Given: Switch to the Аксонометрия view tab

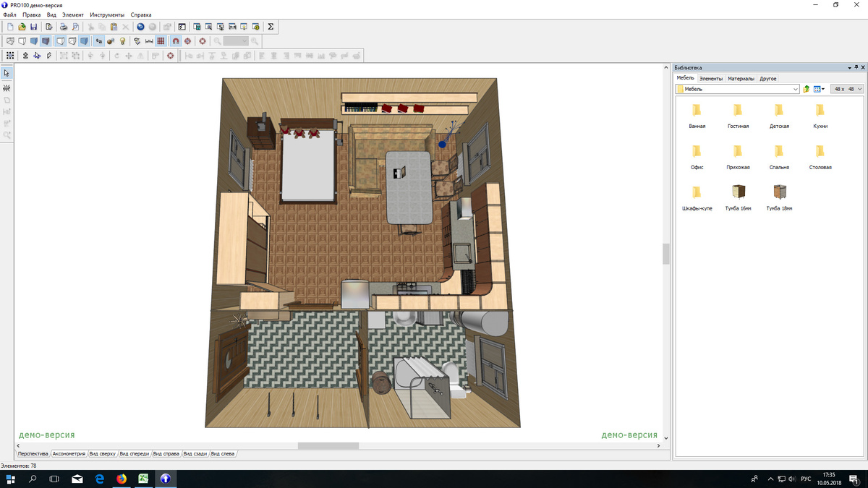Looking at the screenshot, I should [69, 454].
